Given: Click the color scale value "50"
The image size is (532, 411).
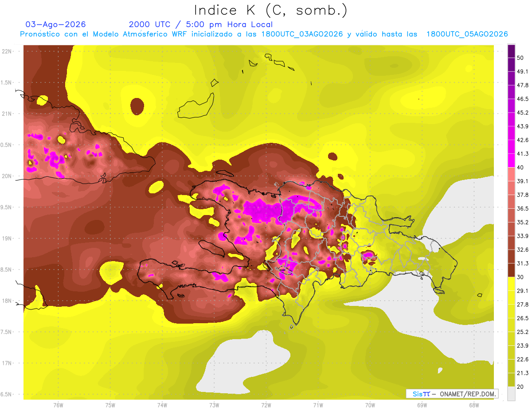Looking at the screenshot, I should pyautogui.click(x=520, y=58).
